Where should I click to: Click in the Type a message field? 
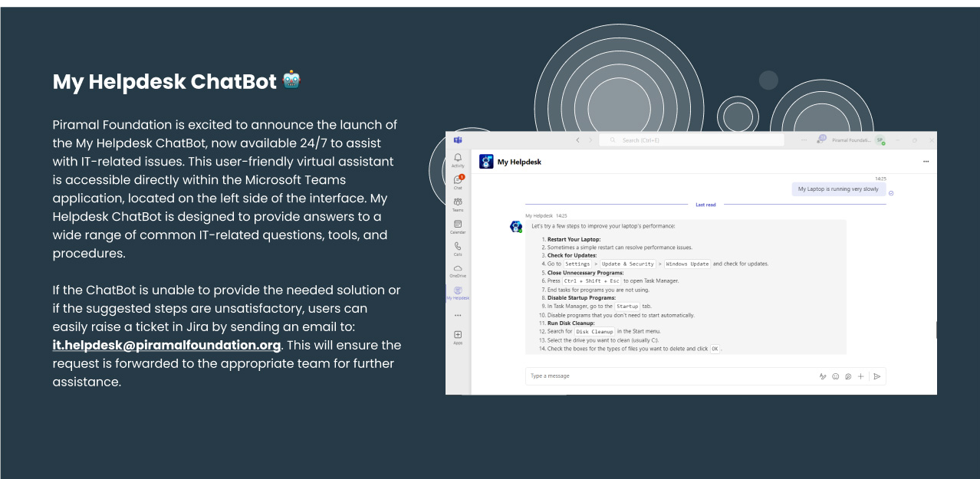[x=673, y=376]
